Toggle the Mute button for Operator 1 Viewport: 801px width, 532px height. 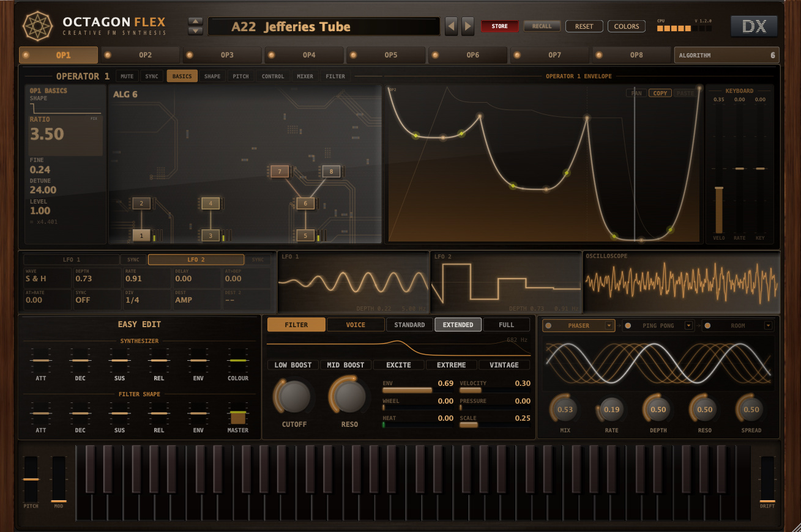click(127, 76)
